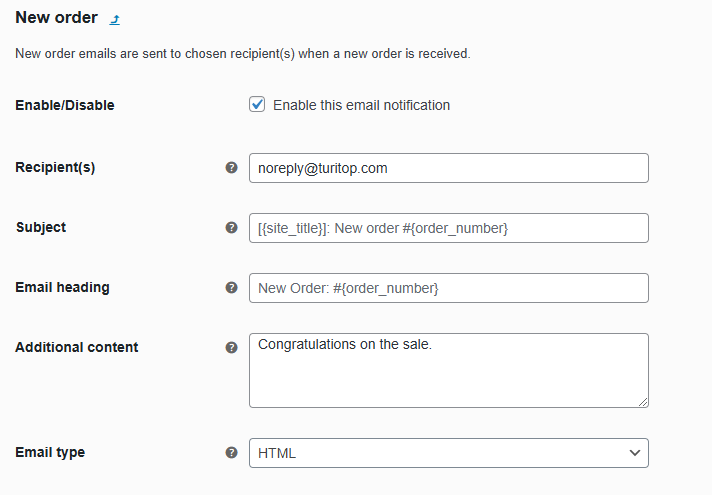This screenshot has height=495, width=712.
Task: Open the Email type HTML dropdown
Action: (448, 453)
